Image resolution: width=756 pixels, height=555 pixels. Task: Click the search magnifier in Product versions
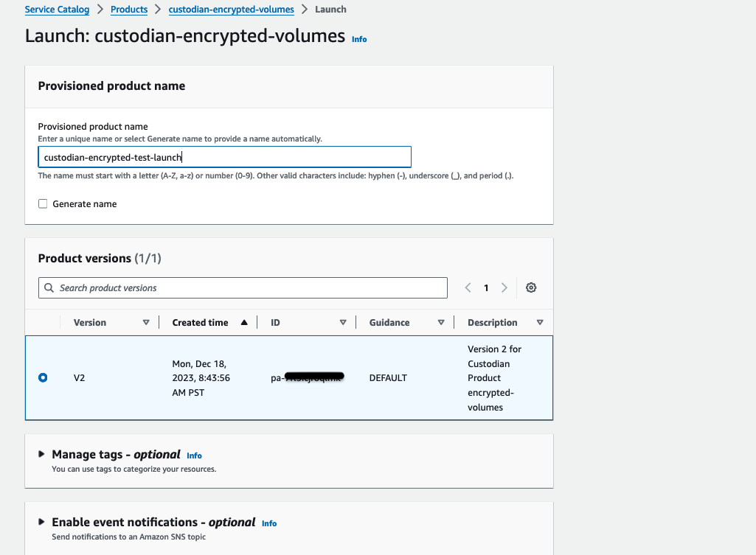(49, 287)
